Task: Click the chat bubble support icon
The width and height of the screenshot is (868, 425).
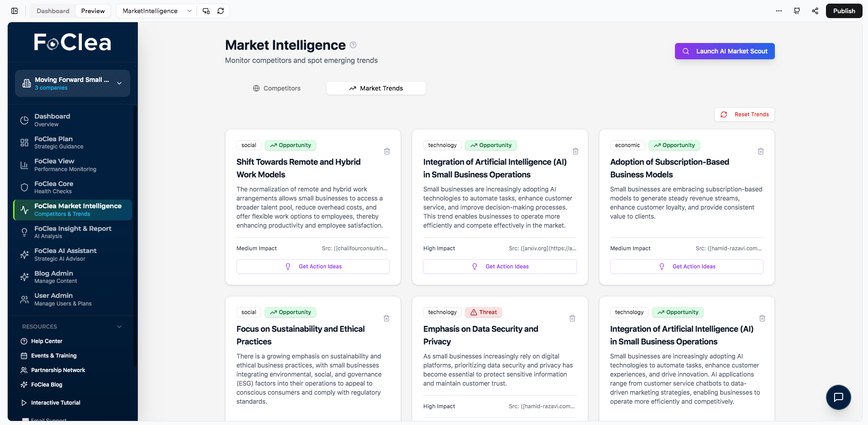Action: point(838,397)
